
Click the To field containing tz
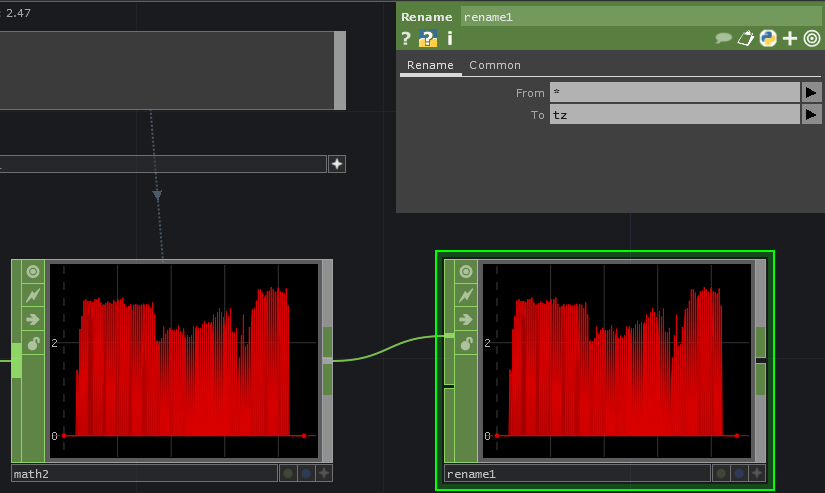pyautogui.click(x=674, y=115)
